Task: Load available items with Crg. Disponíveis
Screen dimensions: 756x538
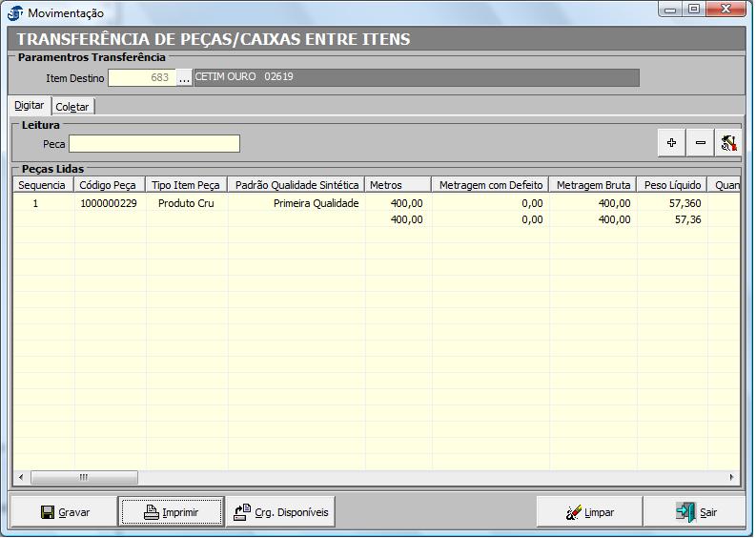Action: click(281, 512)
